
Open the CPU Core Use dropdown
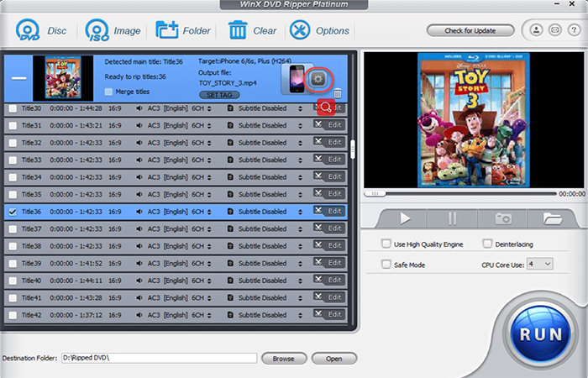pyautogui.click(x=539, y=264)
